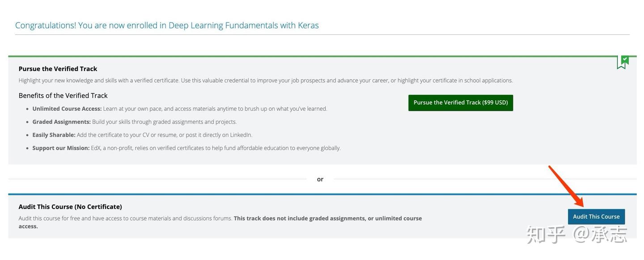
Task: Click the word LinkedIn in the benefits list
Action: pyautogui.click(x=241, y=135)
